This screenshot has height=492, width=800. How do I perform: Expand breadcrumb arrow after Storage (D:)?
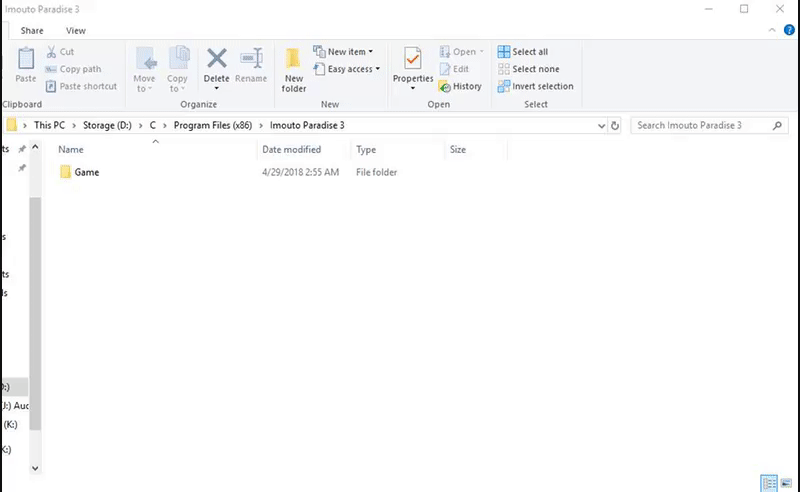click(x=140, y=126)
